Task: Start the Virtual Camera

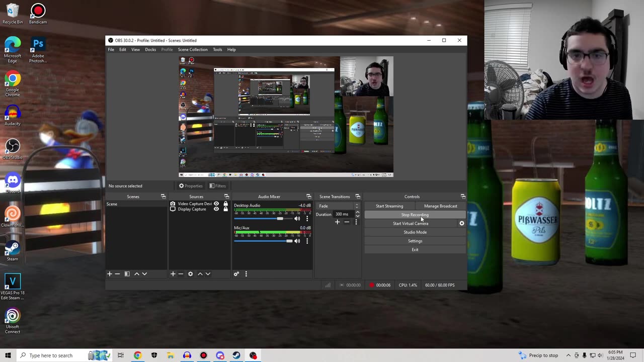Action: click(x=411, y=224)
